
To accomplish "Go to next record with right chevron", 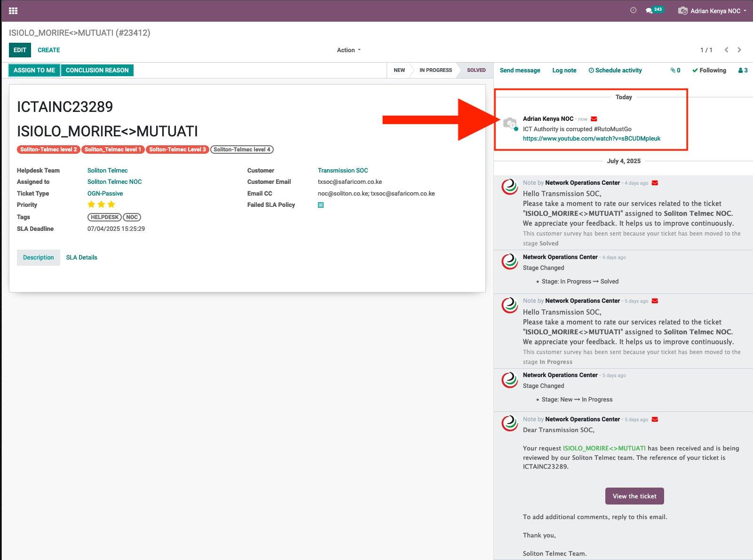I will pos(739,50).
